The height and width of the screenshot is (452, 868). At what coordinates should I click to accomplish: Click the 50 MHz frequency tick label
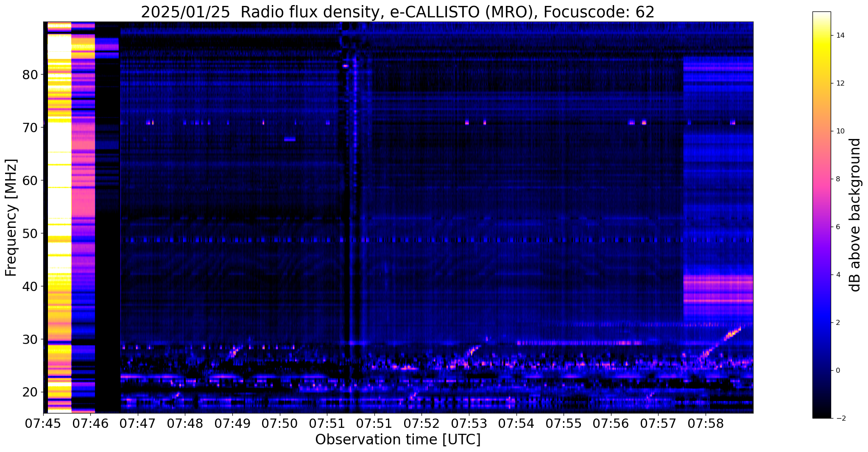[x=30, y=233]
